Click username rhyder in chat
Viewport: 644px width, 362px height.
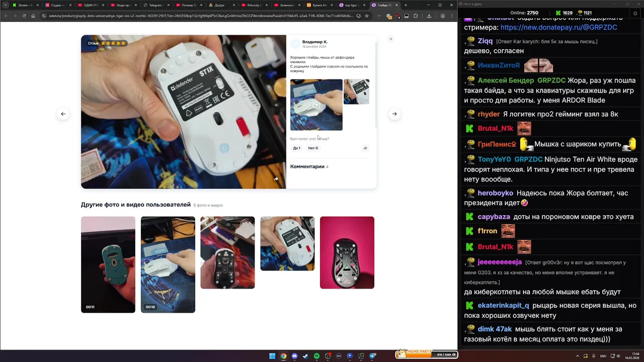489,114
